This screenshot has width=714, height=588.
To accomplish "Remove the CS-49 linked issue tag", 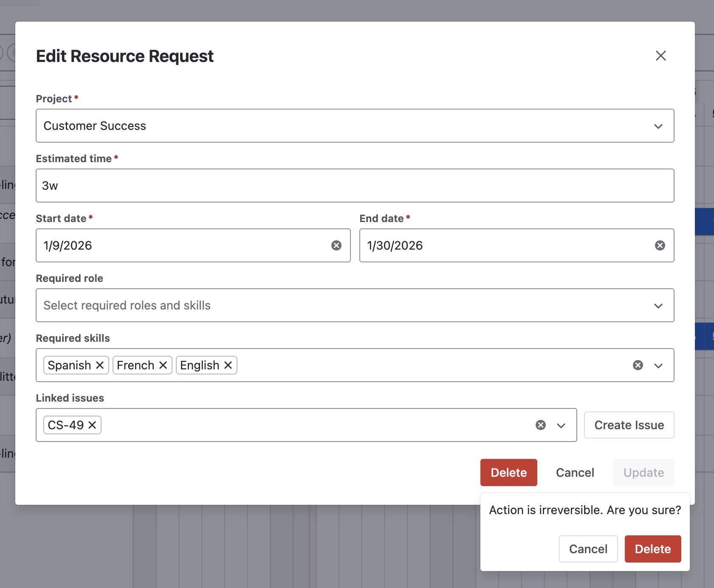I will tap(92, 425).
